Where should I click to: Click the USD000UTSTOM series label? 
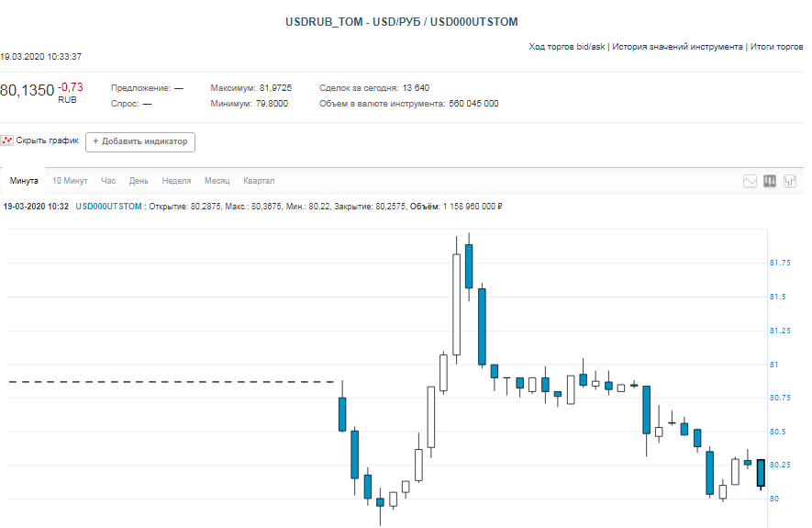click(109, 207)
